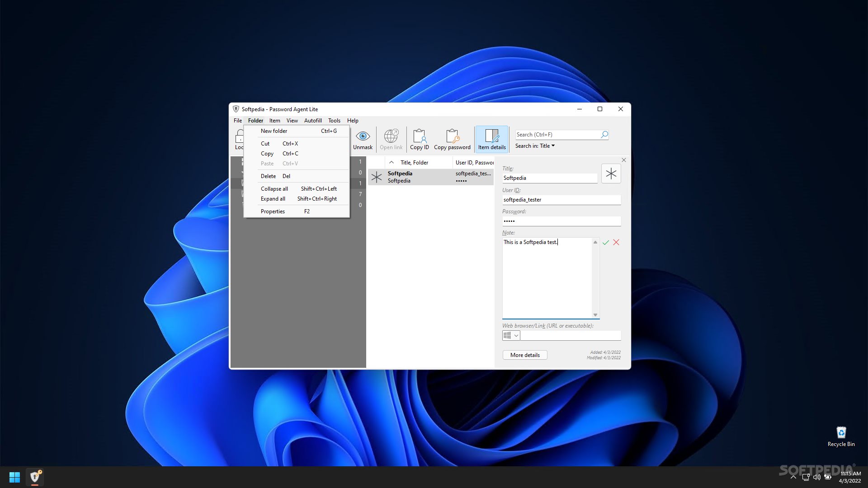
Task: Click the search magnifier icon
Action: 604,135
